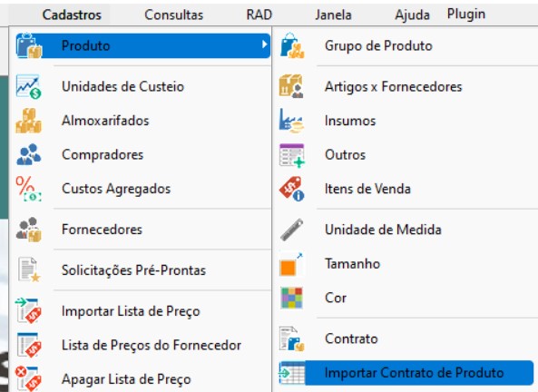
Task: Open the Cadastros menu
Action: tap(72, 15)
